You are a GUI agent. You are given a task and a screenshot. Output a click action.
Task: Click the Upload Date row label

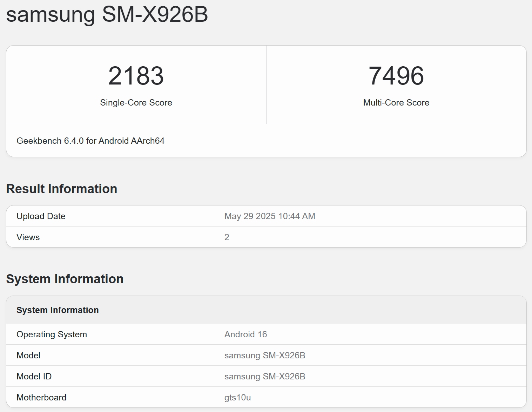coord(41,216)
